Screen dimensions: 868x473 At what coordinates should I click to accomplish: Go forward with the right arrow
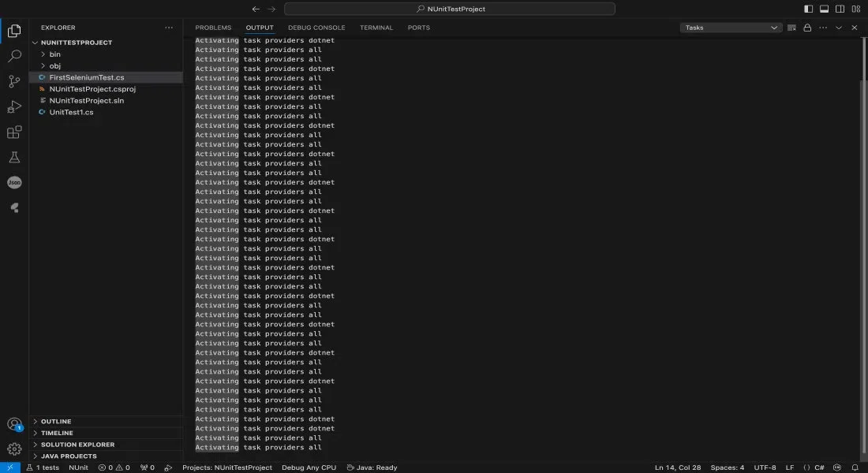(271, 9)
